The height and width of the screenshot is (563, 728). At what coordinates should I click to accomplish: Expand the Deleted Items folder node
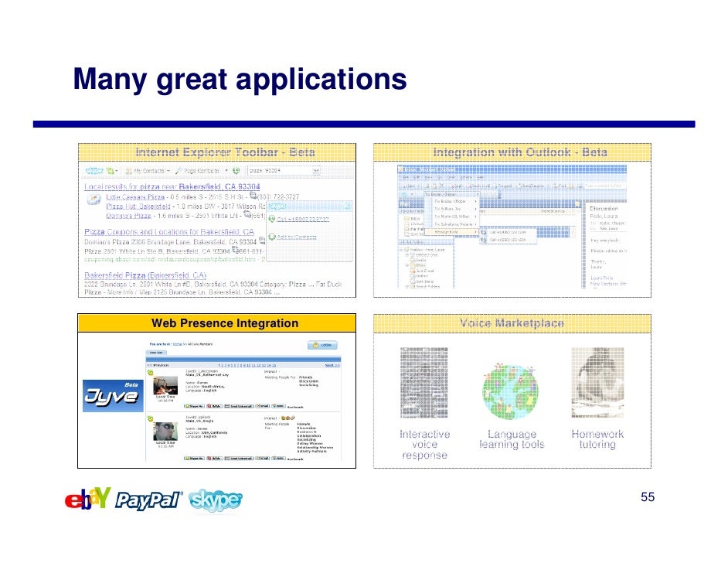click(407, 255)
